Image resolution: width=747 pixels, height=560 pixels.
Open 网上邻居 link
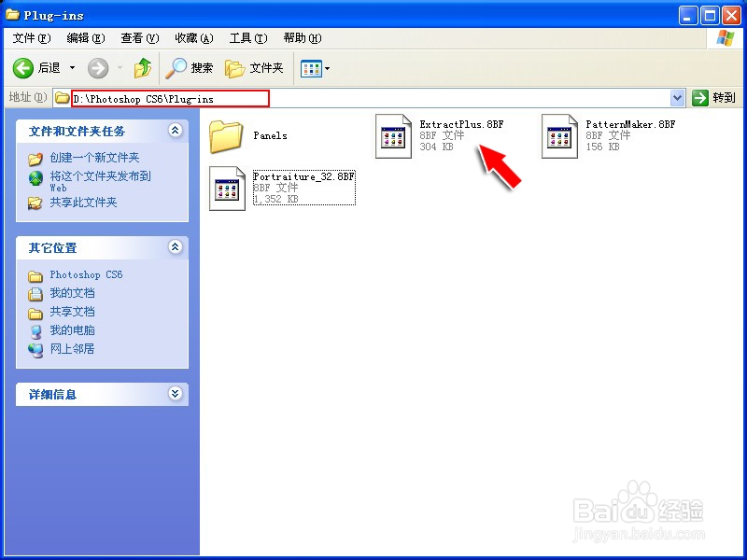(73, 348)
